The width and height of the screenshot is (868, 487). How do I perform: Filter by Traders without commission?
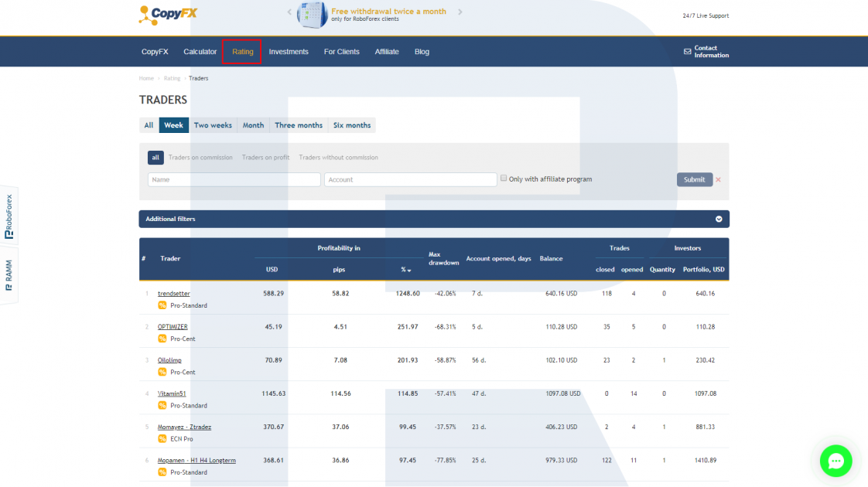point(338,158)
